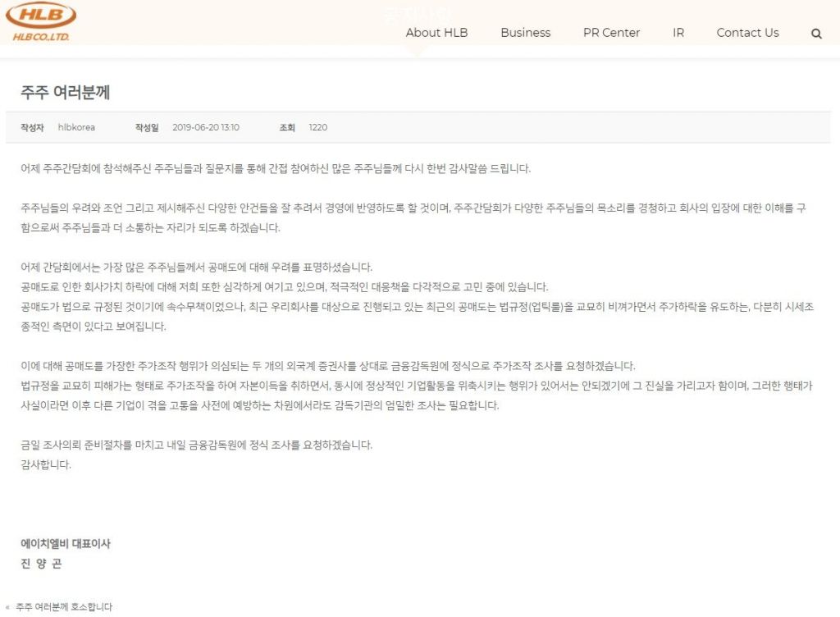Select the IR menu item
Image resolution: width=840 pixels, height=617 pixels.
click(x=678, y=33)
